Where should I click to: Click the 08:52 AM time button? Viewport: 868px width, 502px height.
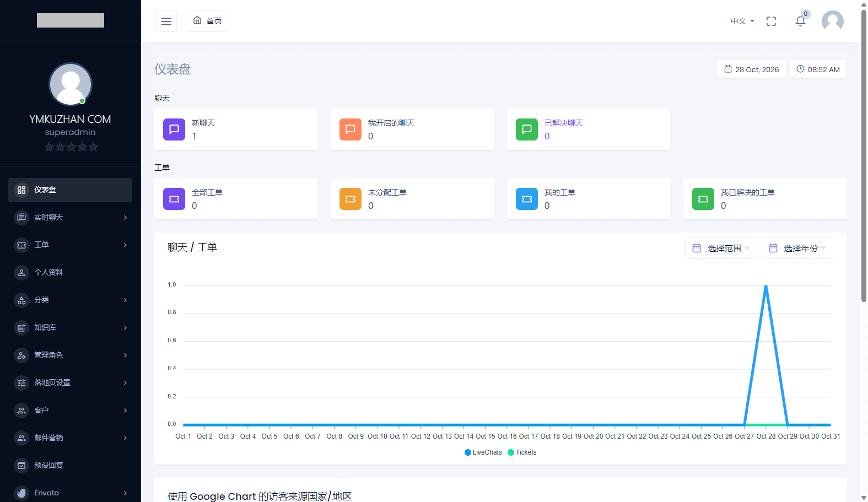[x=818, y=69]
